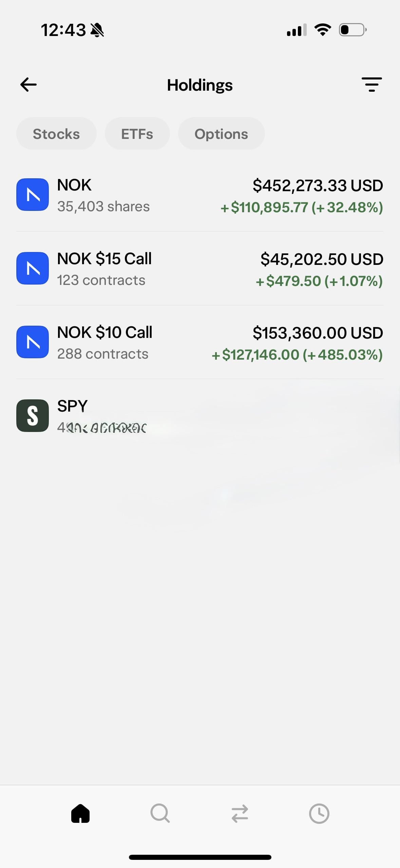Toggle the ETFs filter chip
The height and width of the screenshot is (868, 400).
point(137,134)
